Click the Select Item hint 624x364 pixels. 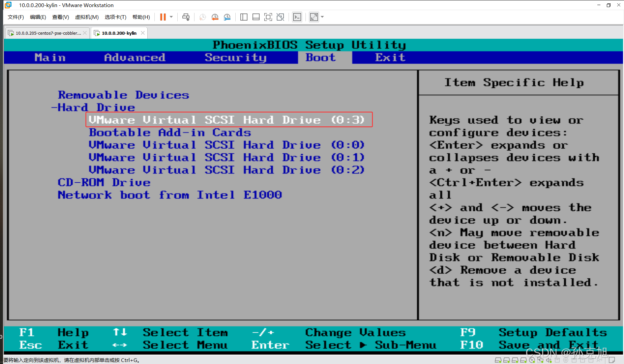coord(185,332)
